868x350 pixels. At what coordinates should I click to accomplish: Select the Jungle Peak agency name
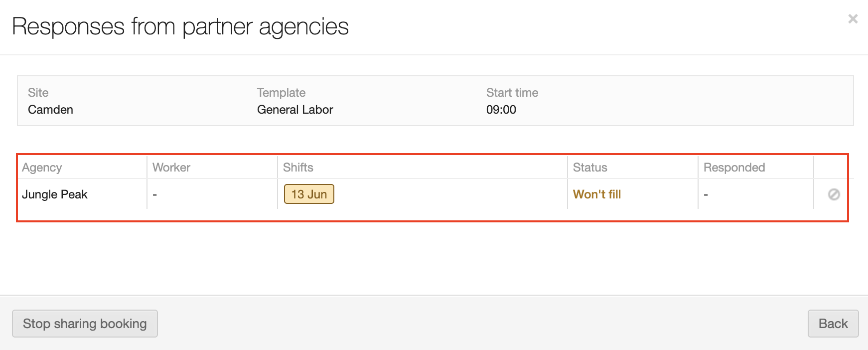click(55, 194)
